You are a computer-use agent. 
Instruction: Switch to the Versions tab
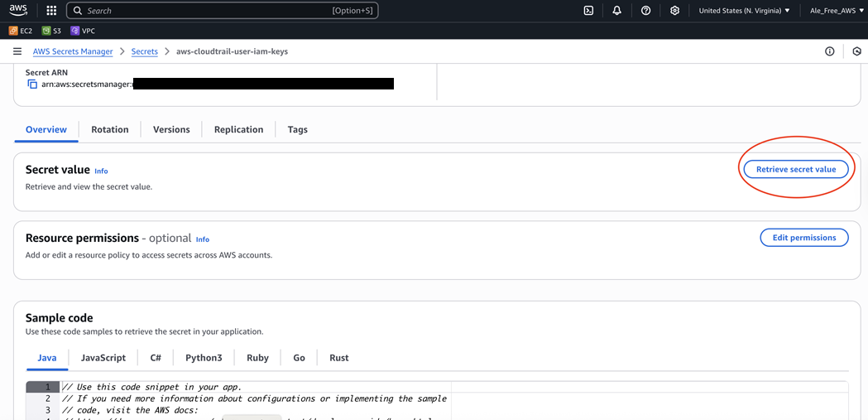coord(171,130)
